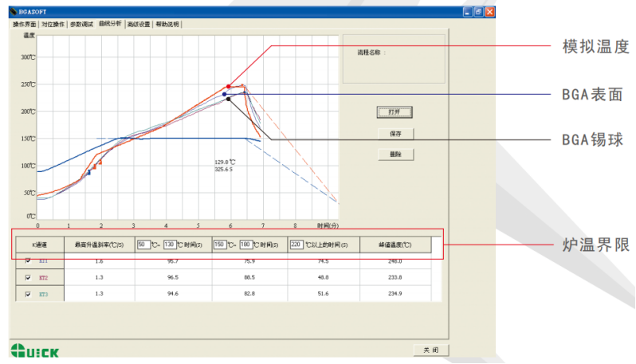Toggle the KT1 channel checkbox
636x364 pixels.
[x=29, y=260]
